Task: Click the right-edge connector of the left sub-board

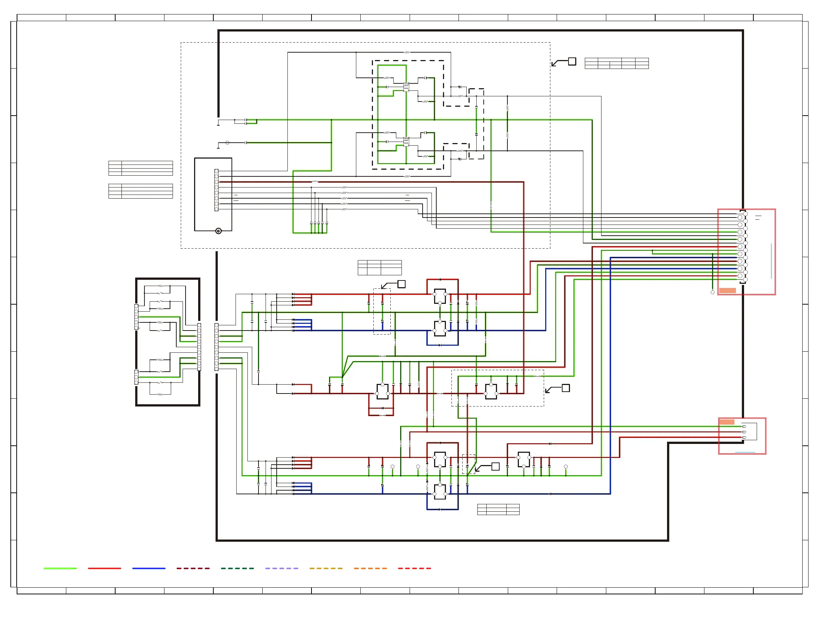Action: pos(199,347)
